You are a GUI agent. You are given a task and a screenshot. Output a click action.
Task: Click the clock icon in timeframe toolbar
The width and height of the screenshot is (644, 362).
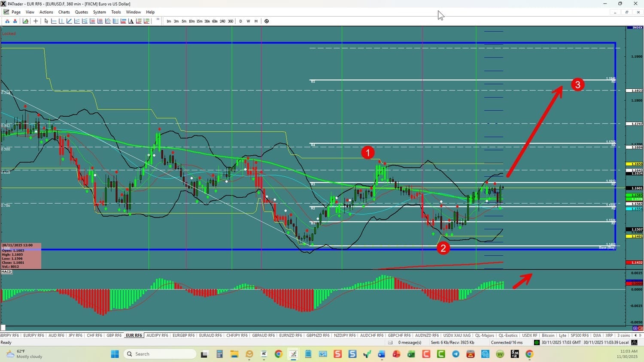(267, 21)
